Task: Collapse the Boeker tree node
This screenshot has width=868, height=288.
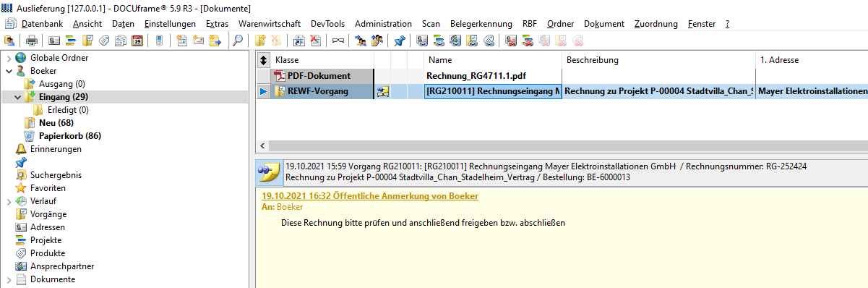Action: point(8,71)
